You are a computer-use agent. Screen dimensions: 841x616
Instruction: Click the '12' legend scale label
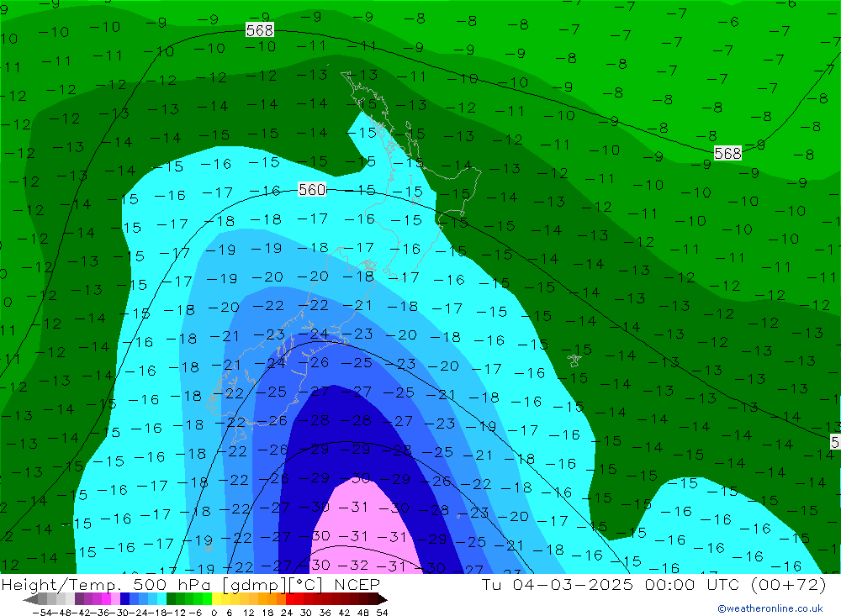point(248,613)
